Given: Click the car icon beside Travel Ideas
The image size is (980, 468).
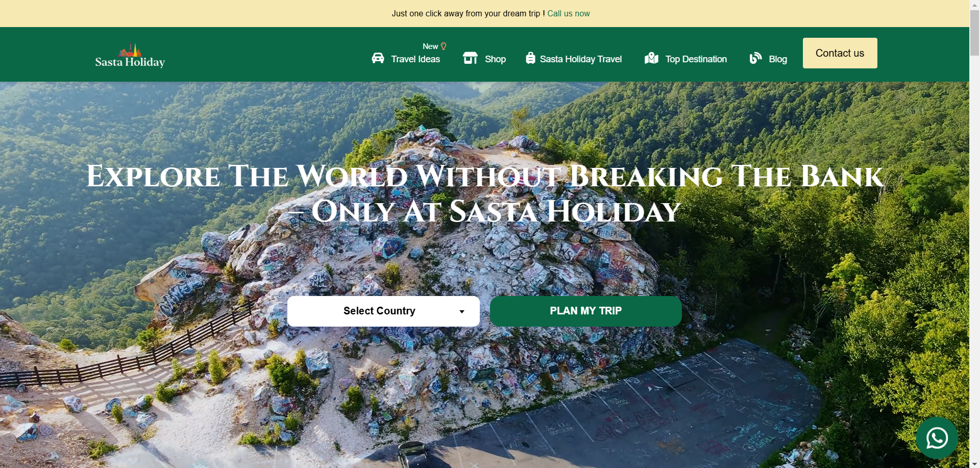Looking at the screenshot, I should click(378, 58).
